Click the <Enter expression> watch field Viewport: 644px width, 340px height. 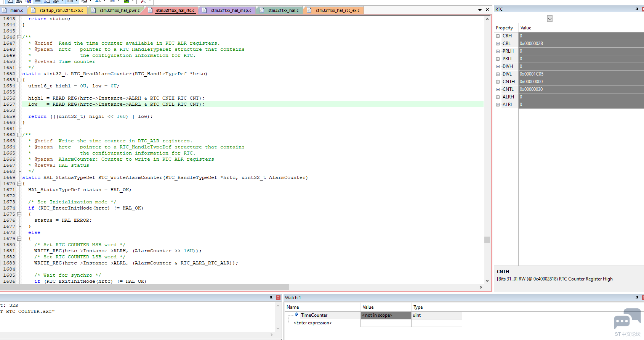click(x=312, y=323)
